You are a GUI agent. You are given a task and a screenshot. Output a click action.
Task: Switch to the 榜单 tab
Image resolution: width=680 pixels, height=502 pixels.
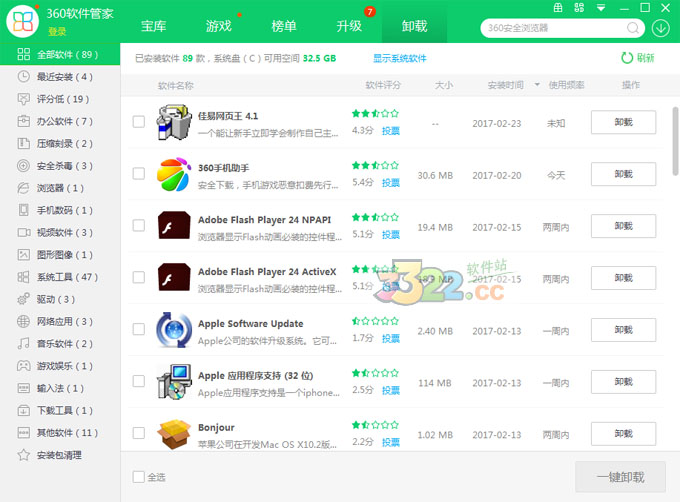coord(284,26)
